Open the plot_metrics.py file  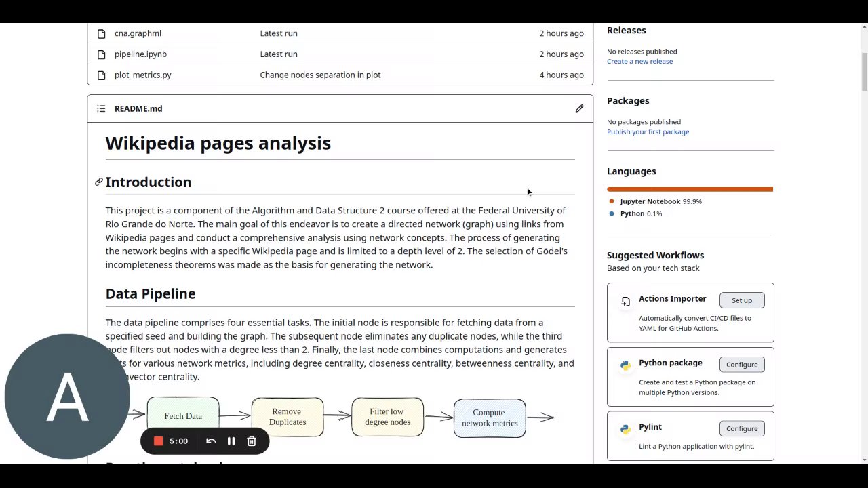[x=142, y=75]
